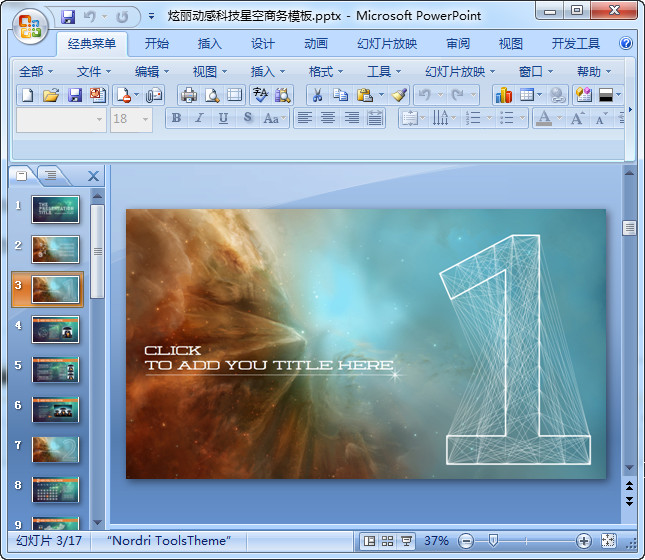Image resolution: width=645 pixels, height=560 pixels.
Task: Distribute text alignment icon
Action: click(375, 119)
